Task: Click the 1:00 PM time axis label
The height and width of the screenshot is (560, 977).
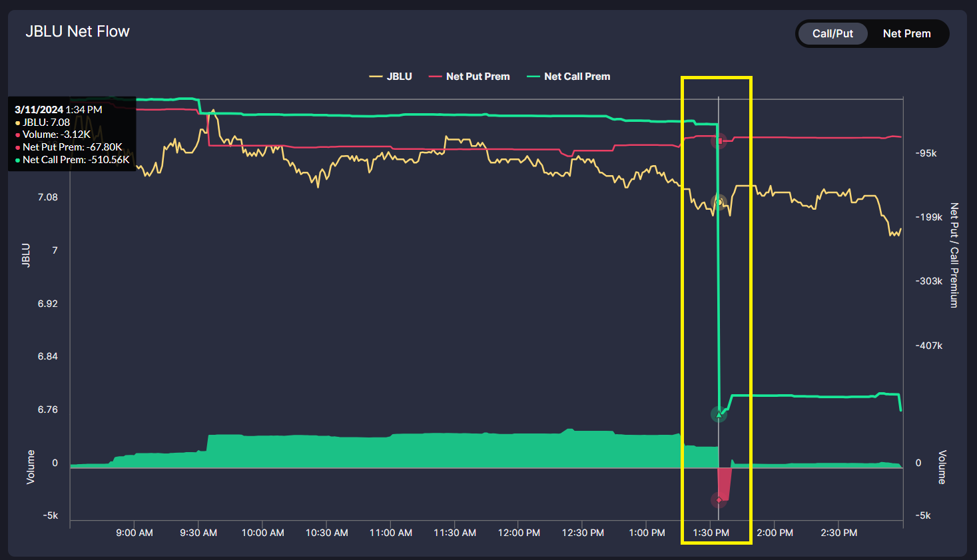Action: [647, 533]
